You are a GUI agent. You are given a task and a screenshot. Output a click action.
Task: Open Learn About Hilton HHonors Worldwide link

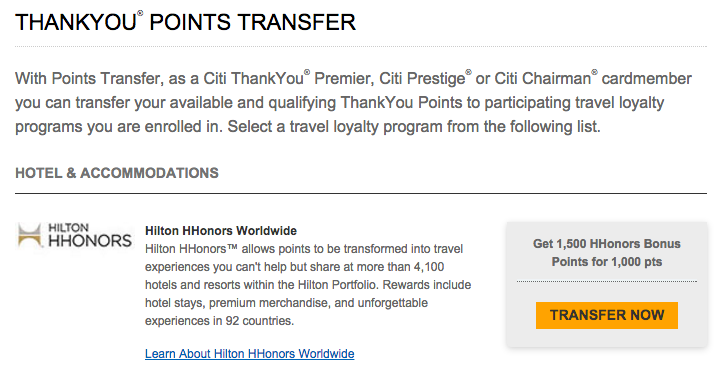pos(249,354)
